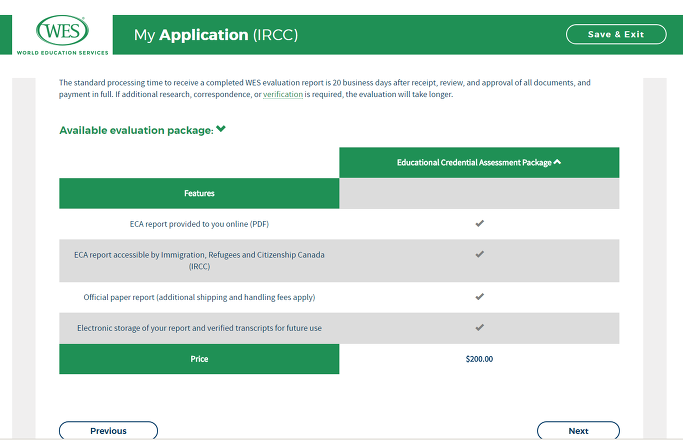The height and width of the screenshot is (440, 683).
Task: Click checkmark for Electronic storage of your report
Action: click(480, 327)
